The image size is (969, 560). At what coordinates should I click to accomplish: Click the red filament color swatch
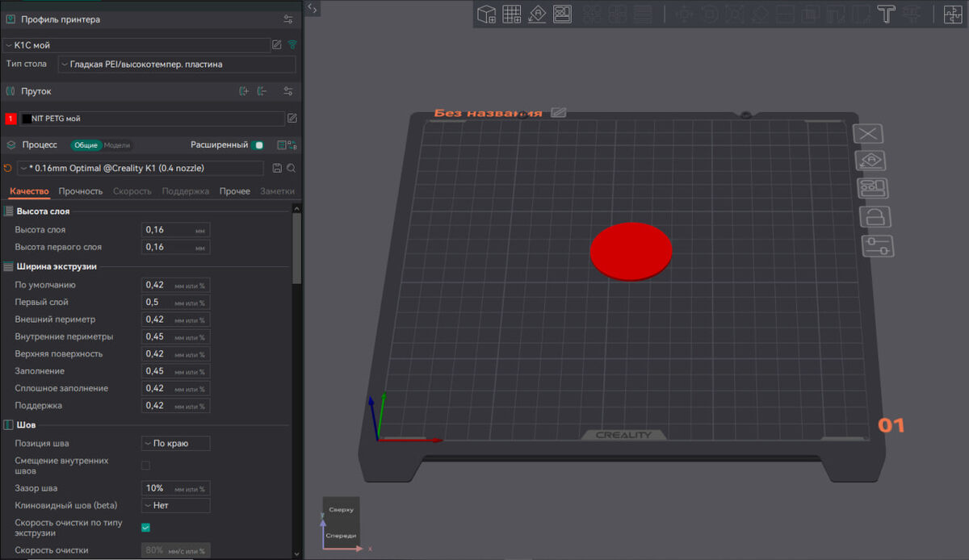coord(10,119)
